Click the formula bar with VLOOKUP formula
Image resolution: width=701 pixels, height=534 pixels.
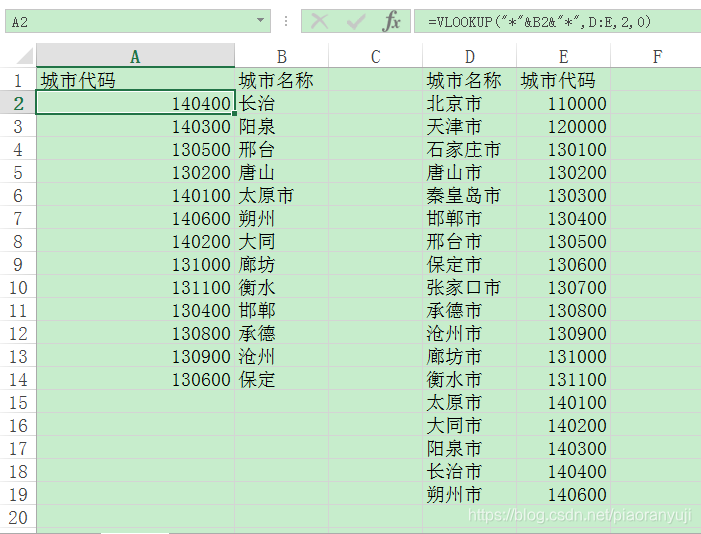[557, 21]
